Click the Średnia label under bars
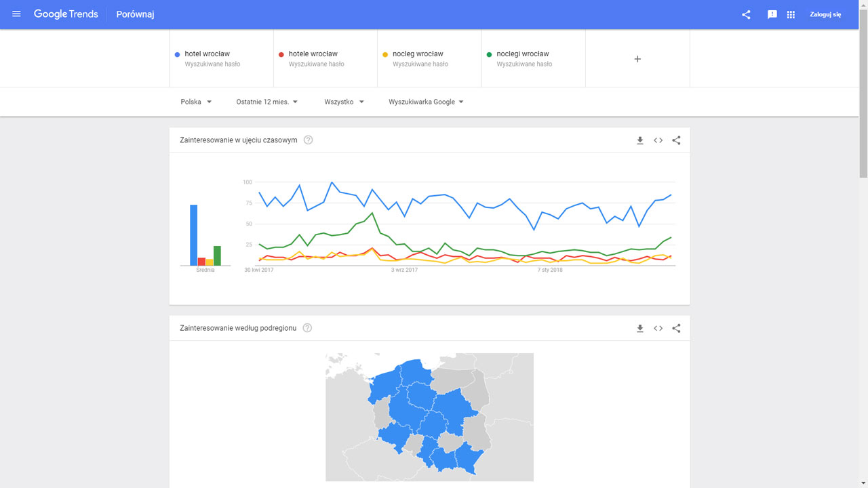Image resolution: width=868 pixels, height=488 pixels. (x=205, y=270)
